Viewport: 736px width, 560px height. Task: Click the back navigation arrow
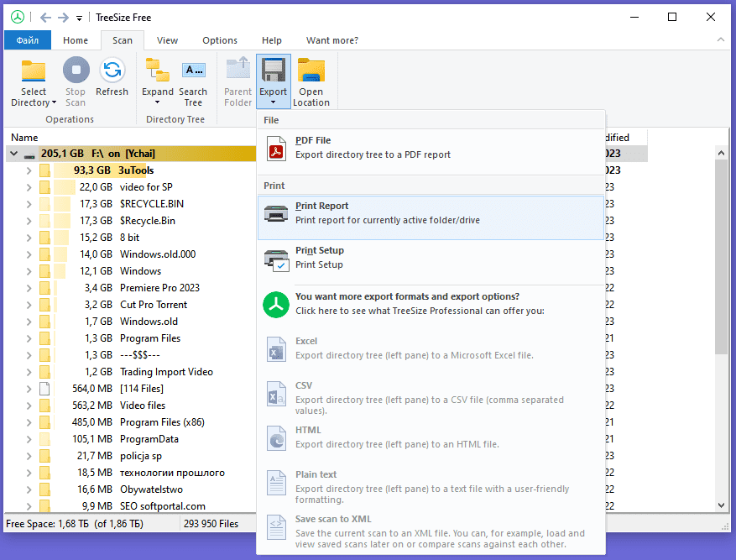45,18
